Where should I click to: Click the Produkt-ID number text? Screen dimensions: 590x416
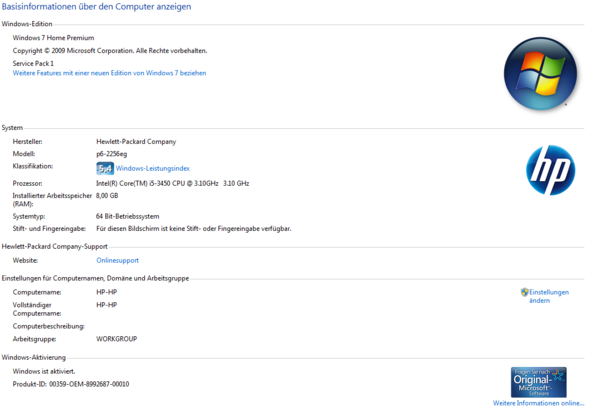click(89, 384)
